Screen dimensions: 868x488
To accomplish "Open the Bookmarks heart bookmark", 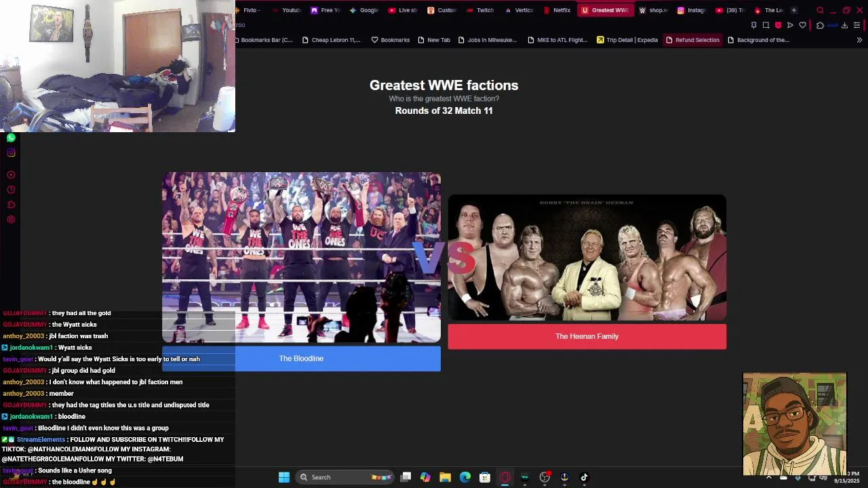I will click(x=391, y=40).
